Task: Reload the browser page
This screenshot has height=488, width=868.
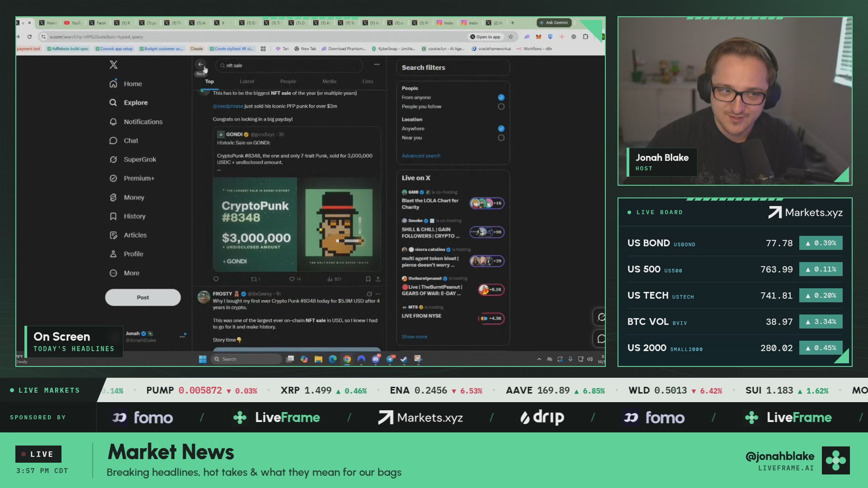Action: click(x=29, y=37)
